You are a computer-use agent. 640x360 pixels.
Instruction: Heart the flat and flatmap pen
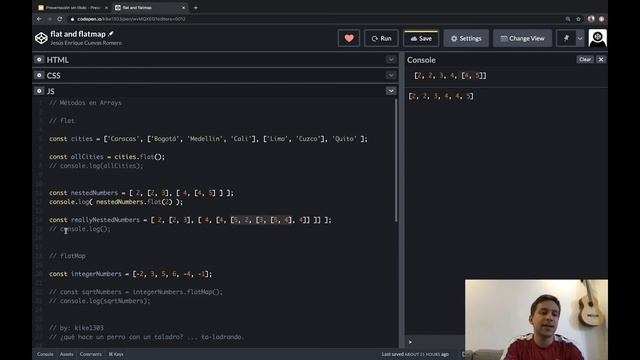coord(349,38)
